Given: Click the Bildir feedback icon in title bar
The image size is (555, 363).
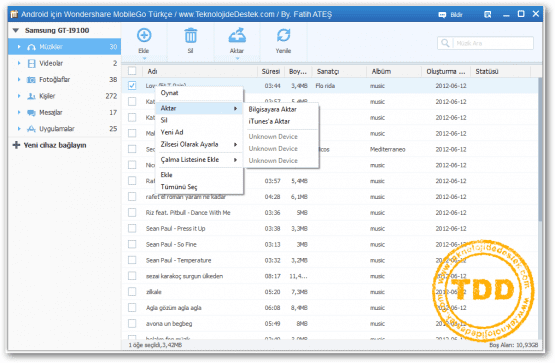Looking at the screenshot, I should (442, 15).
